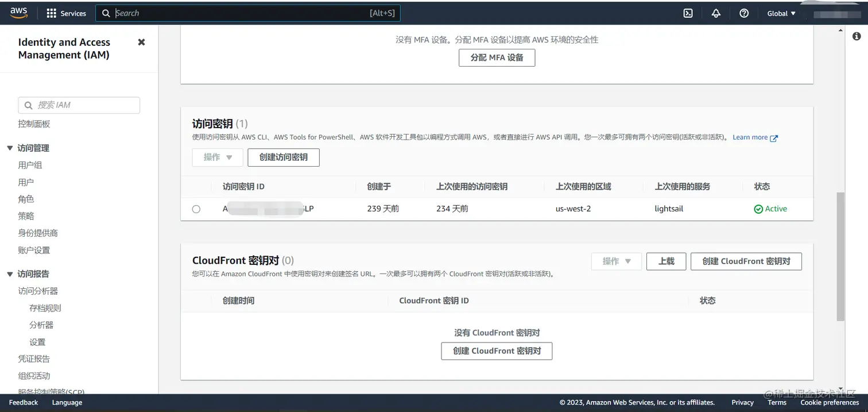Open the 操作 dropdown for access keys

click(218, 157)
